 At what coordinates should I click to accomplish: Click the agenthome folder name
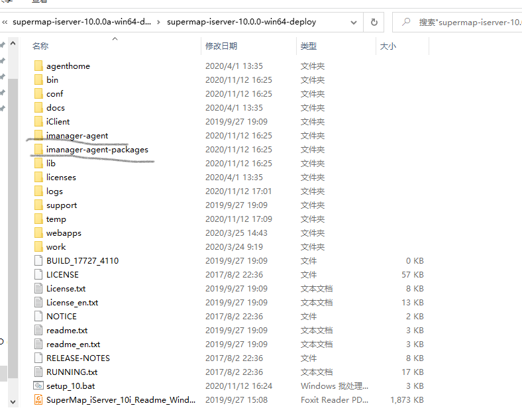point(68,66)
